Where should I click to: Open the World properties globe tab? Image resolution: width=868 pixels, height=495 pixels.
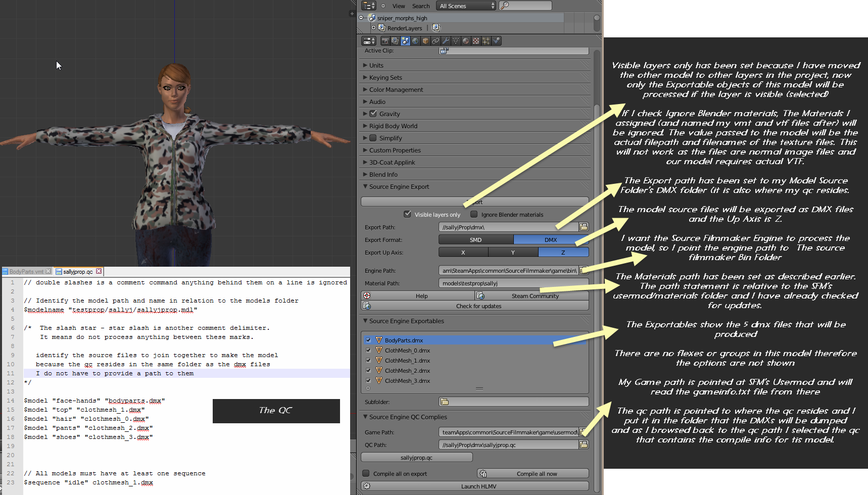[x=415, y=41]
